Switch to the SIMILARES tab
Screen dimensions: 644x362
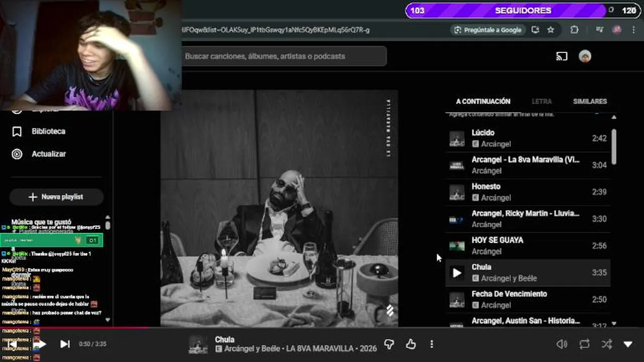click(x=590, y=102)
